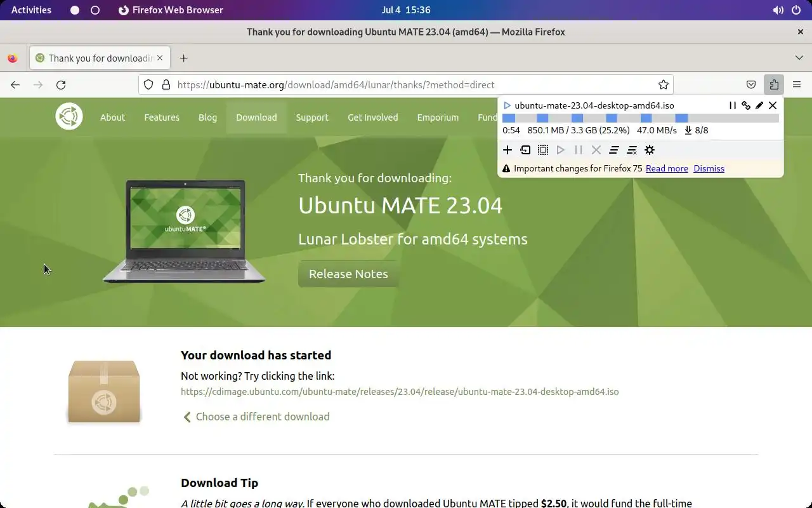Remove the ubuntu-mate ISO download entry
812x508 pixels.
(x=773, y=105)
